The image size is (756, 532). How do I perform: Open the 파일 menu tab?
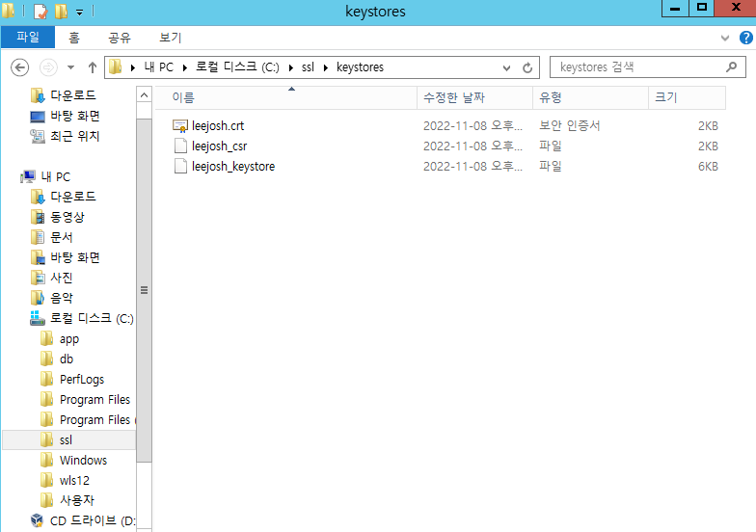tap(28, 37)
